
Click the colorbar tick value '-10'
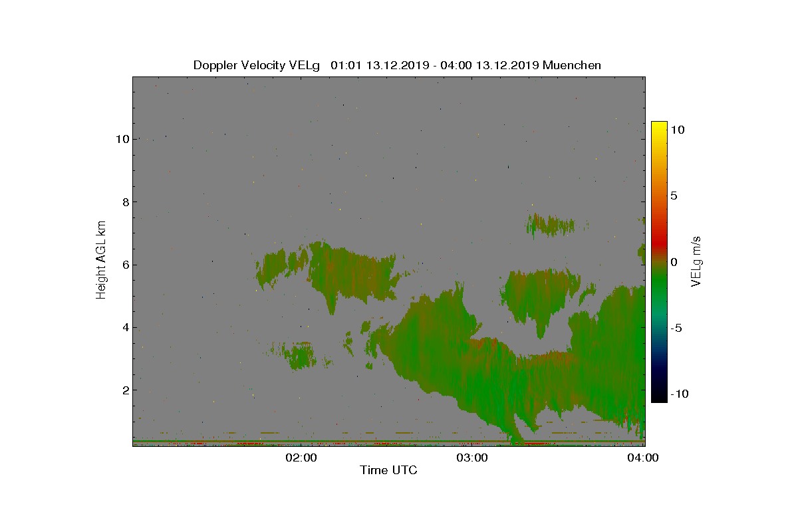click(x=678, y=394)
